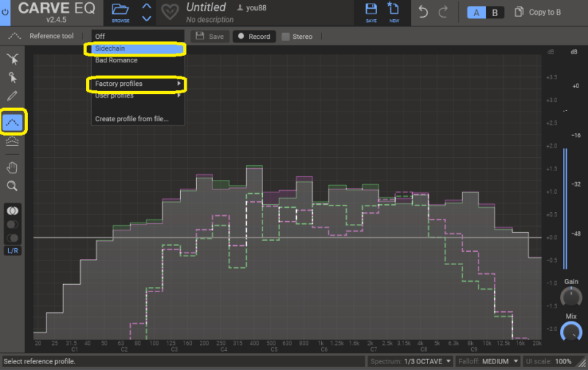Select the magnifier zoom tool
Screen dimensions: 588x370
tap(12, 186)
